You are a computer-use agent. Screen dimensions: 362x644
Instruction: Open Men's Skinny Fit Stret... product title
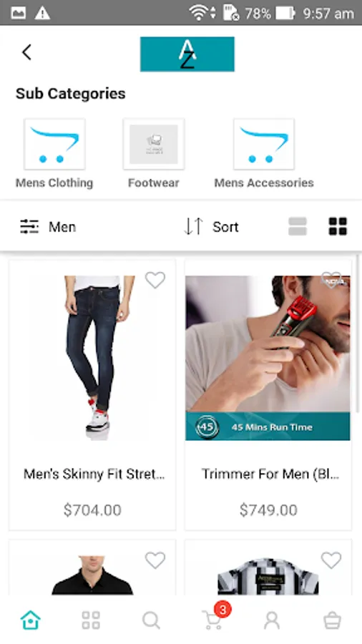coord(94,474)
